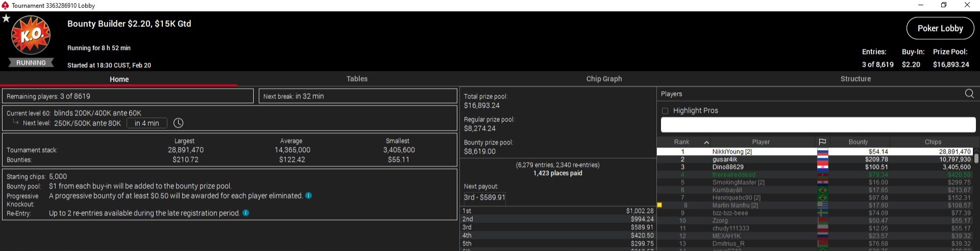The height and width of the screenshot is (251, 980).
Task: Click the bounty prize pool $8,619.00
Action: [479, 151]
